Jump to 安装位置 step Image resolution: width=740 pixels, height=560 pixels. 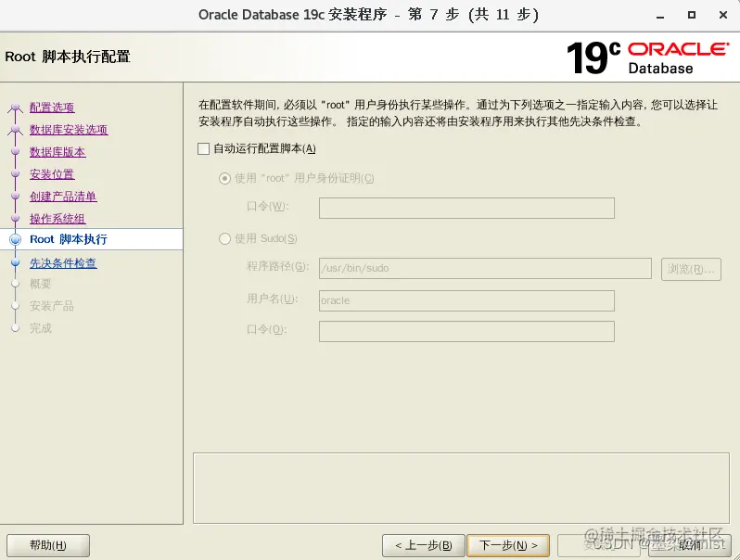[52, 174]
